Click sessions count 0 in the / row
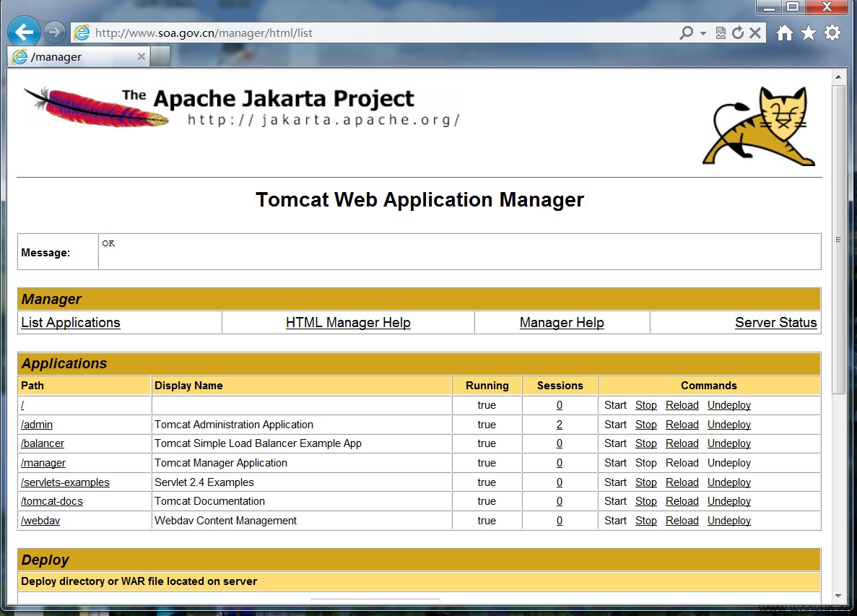Viewport: 857px width, 616px height. [x=560, y=405]
